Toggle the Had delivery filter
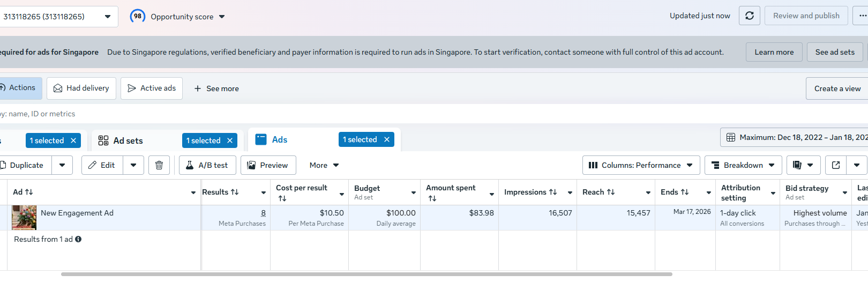This screenshot has width=868, height=282. (81, 88)
